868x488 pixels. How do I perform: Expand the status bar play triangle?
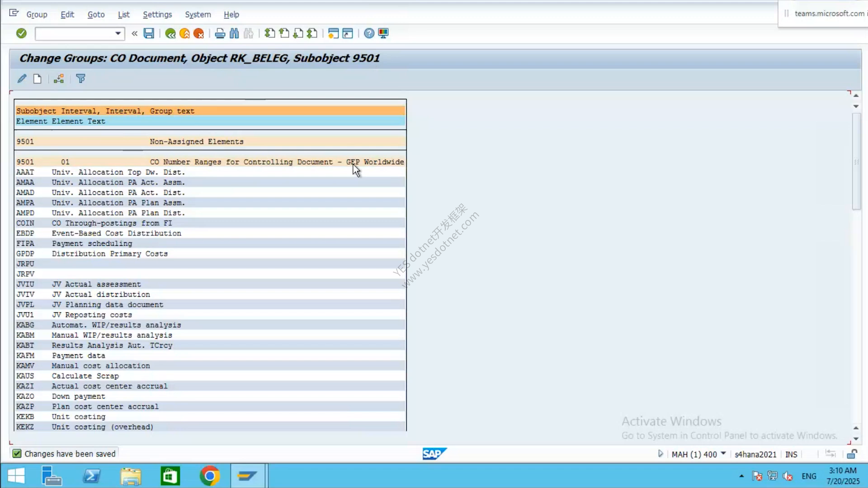click(x=660, y=454)
